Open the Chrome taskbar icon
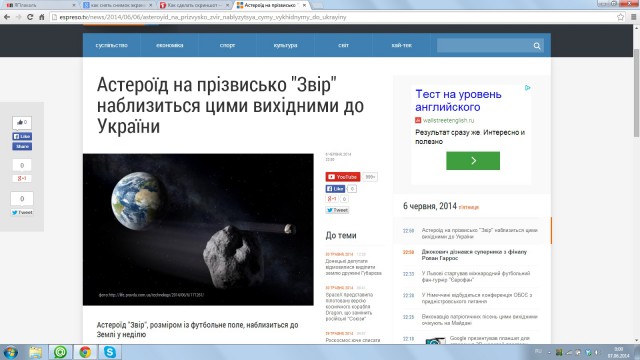The width and height of the screenshot is (640, 360). click(85, 352)
